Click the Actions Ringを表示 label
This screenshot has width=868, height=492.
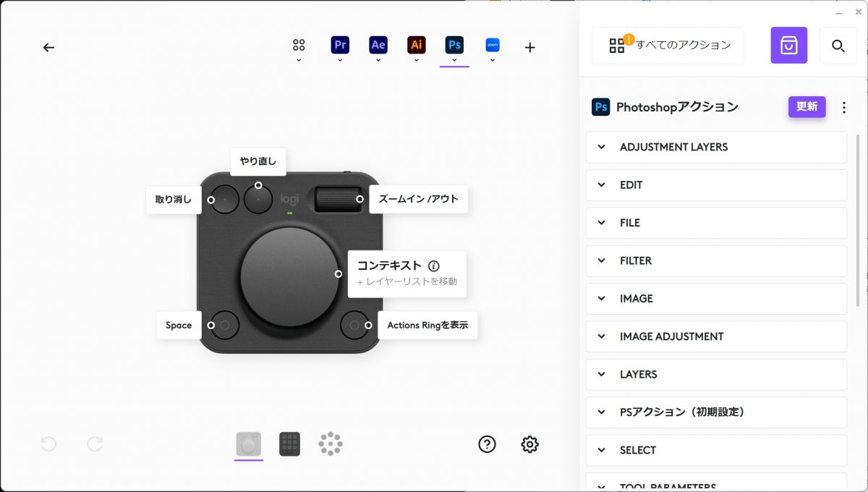427,326
